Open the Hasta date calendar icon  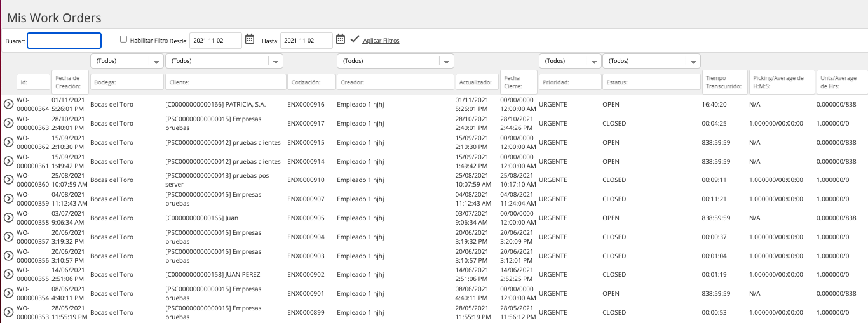pos(341,39)
